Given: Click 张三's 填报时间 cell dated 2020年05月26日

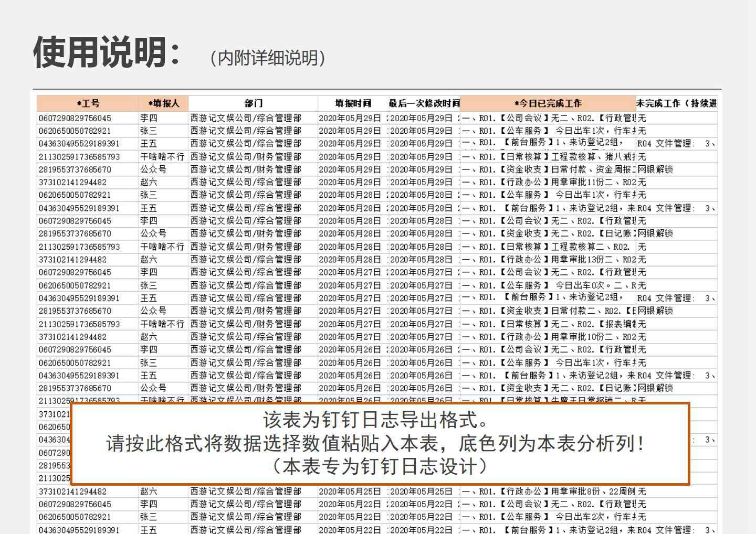Looking at the screenshot, I should click(x=353, y=362).
